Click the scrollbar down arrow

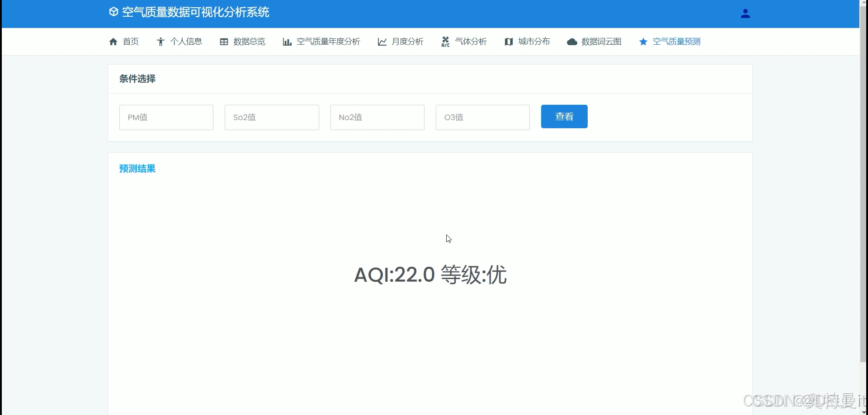[864, 412]
